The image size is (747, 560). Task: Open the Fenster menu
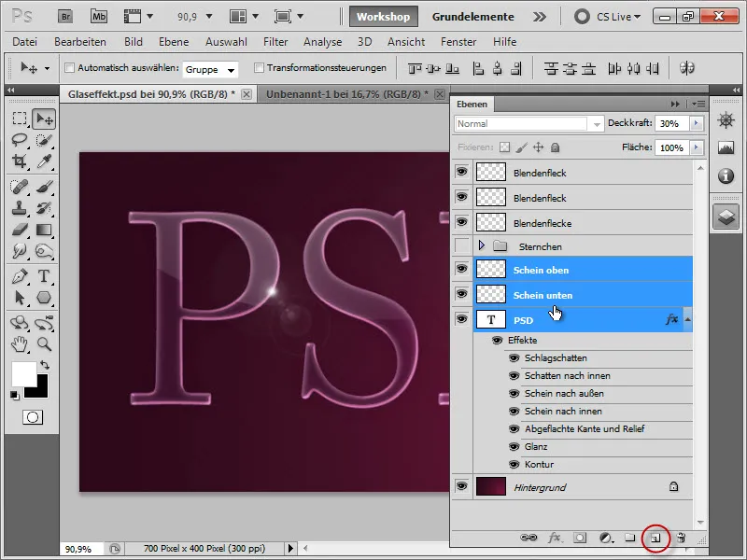pos(458,42)
